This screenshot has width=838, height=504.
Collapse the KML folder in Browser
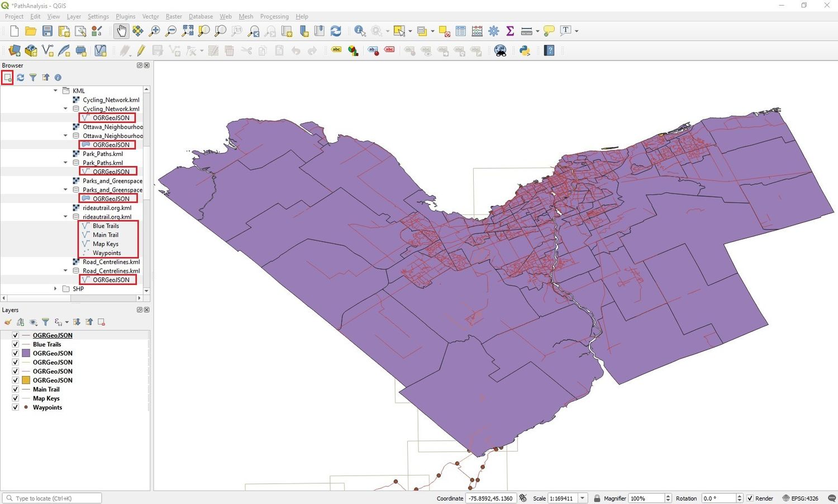tap(55, 91)
